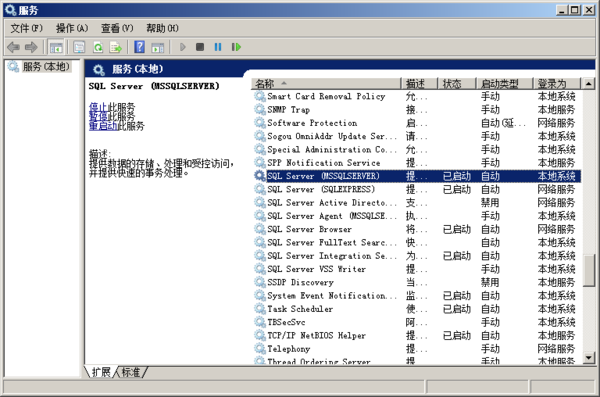Switch to the 标准 tab
Viewport: 600px width, 397px height.
click(131, 372)
